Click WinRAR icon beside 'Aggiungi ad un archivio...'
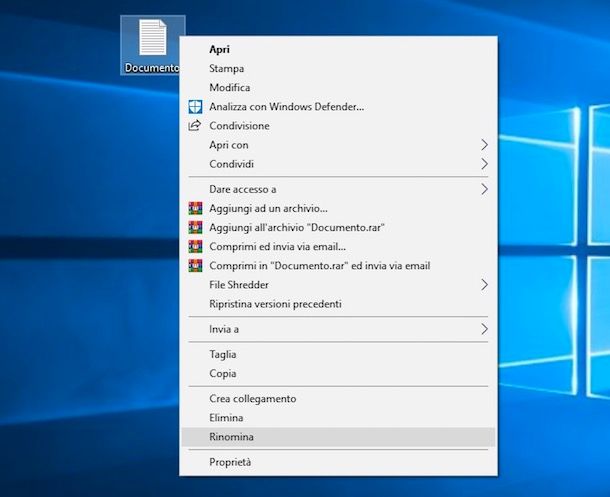Image resolution: width=610 pixels, height=497 pixels. (x=195, y=208)
